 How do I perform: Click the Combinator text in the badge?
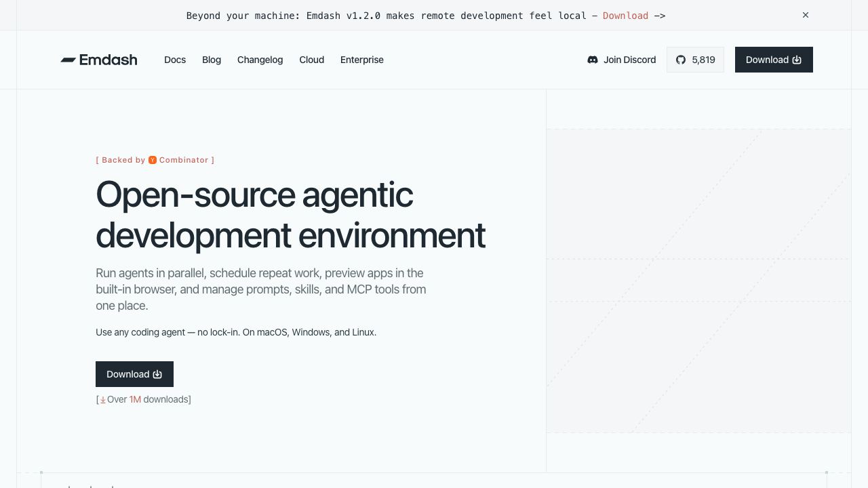184,160
